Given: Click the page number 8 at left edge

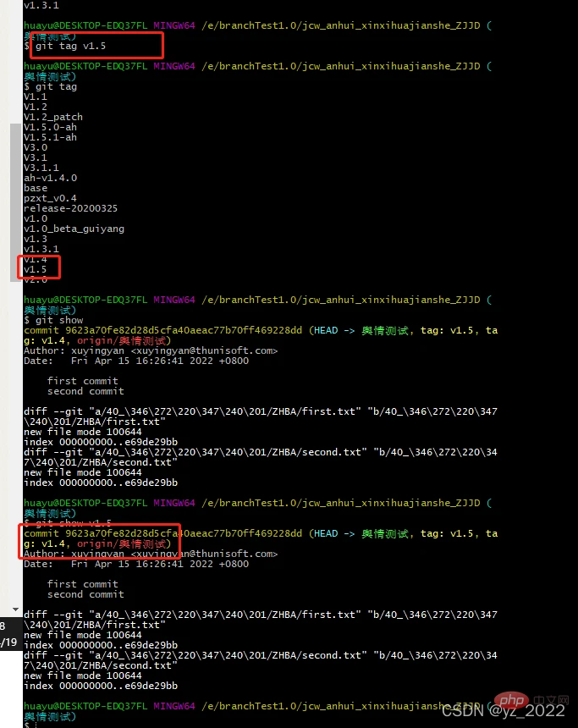Looking at the screenshot, I should (3, 626).
